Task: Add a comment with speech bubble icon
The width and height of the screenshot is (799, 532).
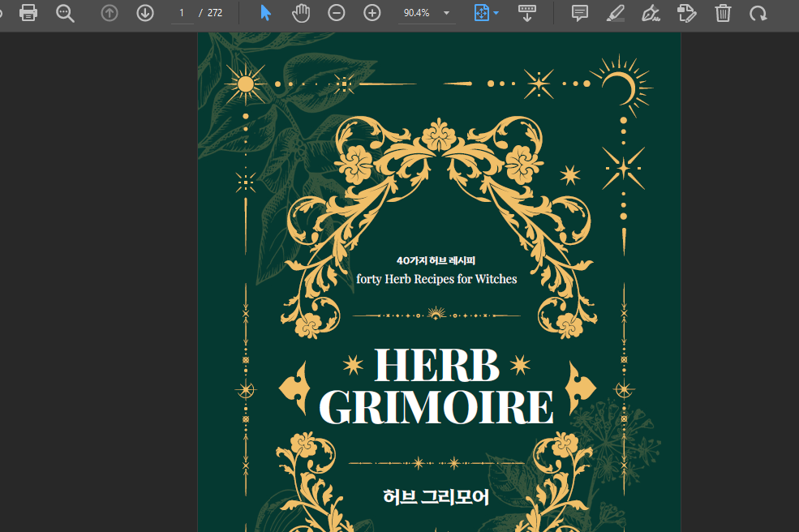Action: coord(580,13)
